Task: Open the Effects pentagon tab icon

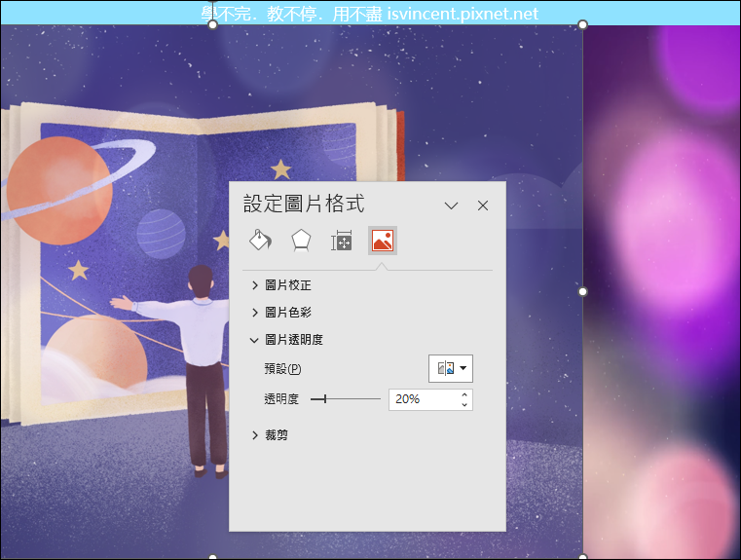Action: click(x=301, y=241)
